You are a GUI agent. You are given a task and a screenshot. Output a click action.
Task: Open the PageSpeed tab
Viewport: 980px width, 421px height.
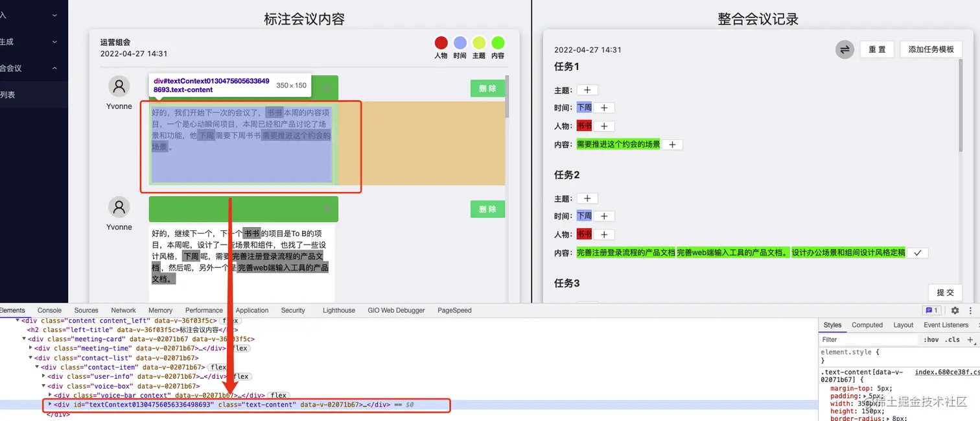tap(454, 311)
